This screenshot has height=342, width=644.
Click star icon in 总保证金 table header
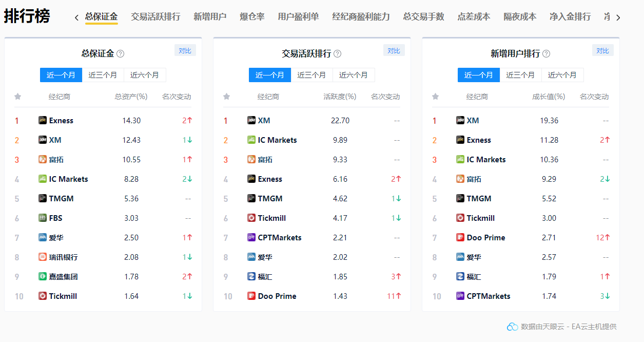click(x=18, y=97)
